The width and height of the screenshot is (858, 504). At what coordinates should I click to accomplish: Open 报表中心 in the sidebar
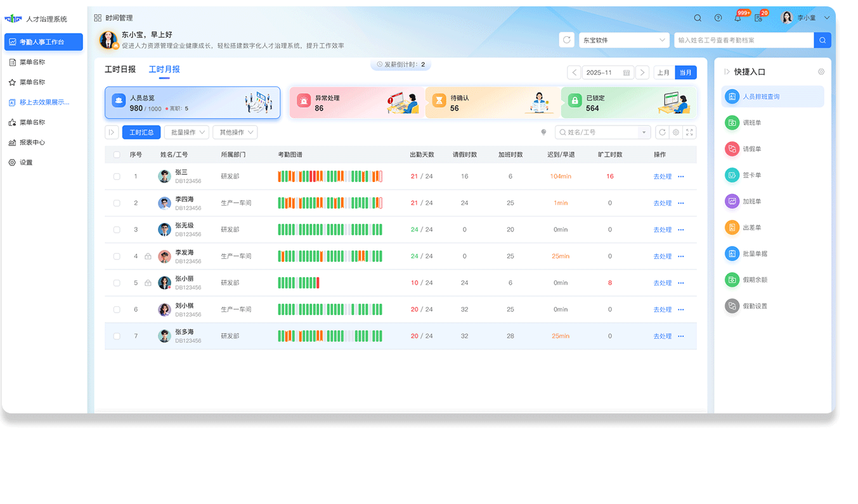pos(32,143)
